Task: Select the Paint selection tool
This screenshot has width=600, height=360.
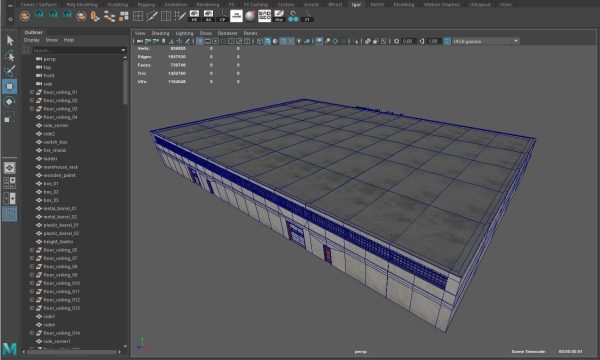Action: (x=10, y=71)
